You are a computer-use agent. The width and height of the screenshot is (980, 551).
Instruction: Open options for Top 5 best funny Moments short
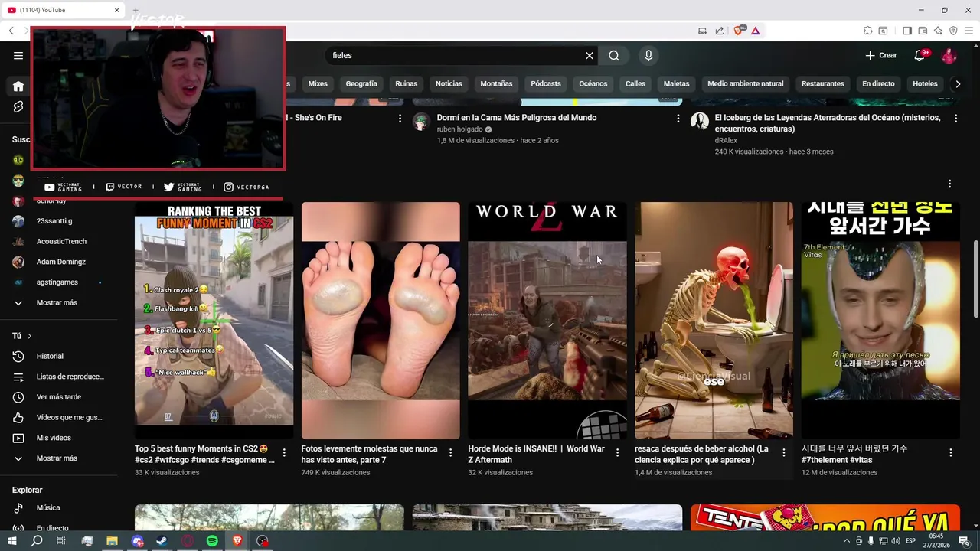pyautogui.click(x=284, y=453)
